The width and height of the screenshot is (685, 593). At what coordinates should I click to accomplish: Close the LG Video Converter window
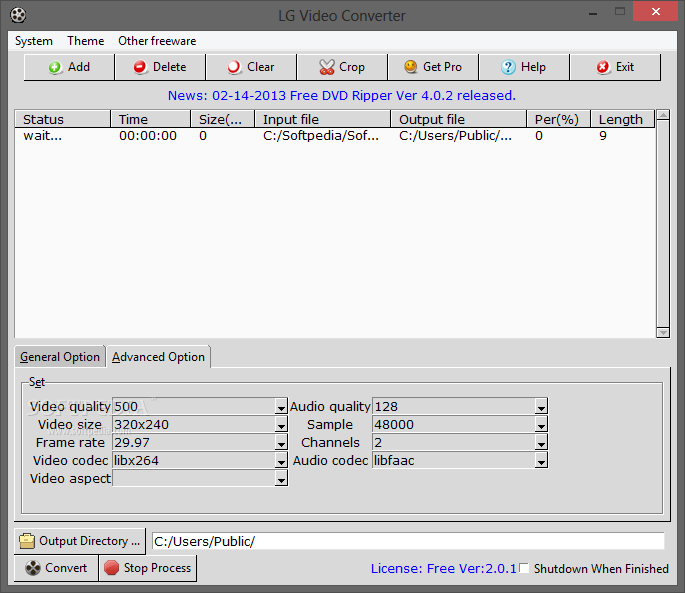coord(655,11)
